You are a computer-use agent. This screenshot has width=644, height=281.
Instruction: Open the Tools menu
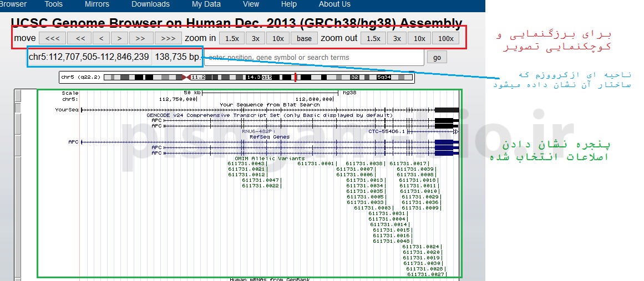tap(54, 4)
